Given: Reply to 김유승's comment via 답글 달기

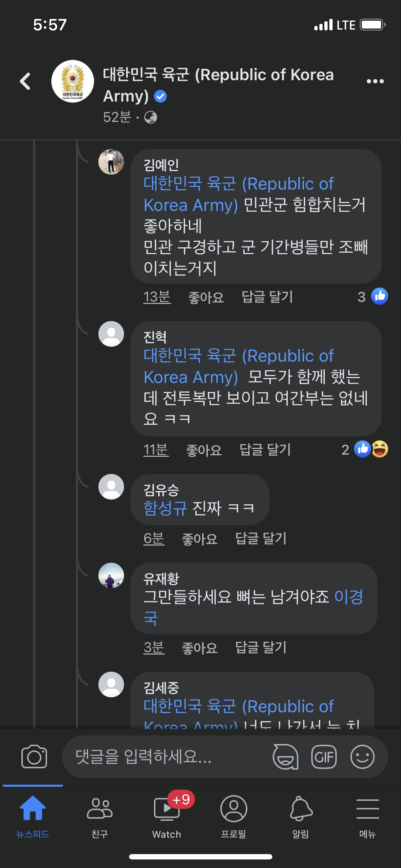Looking at the screenshot, I should click(261, 538).
